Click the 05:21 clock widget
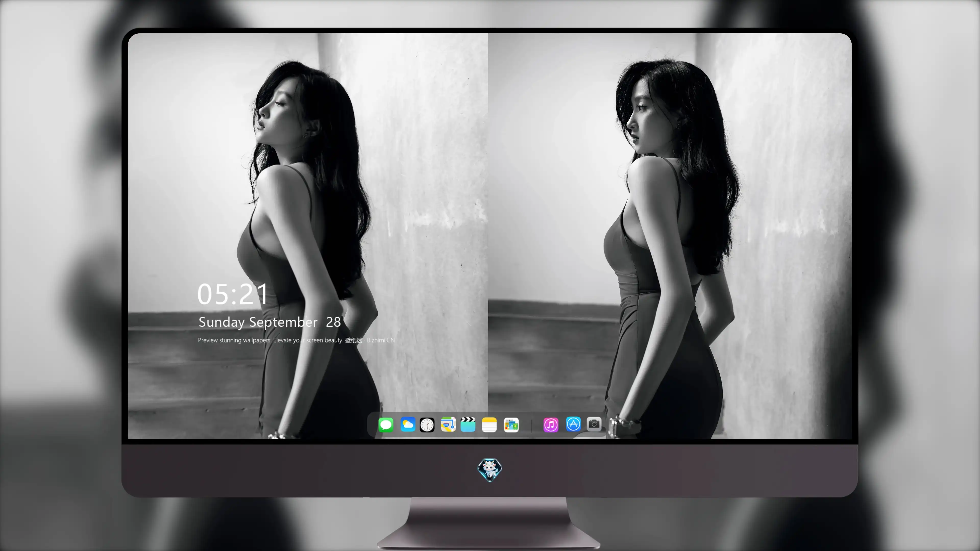The height and width of the screenshot is (551, 980). click(232, 294)
